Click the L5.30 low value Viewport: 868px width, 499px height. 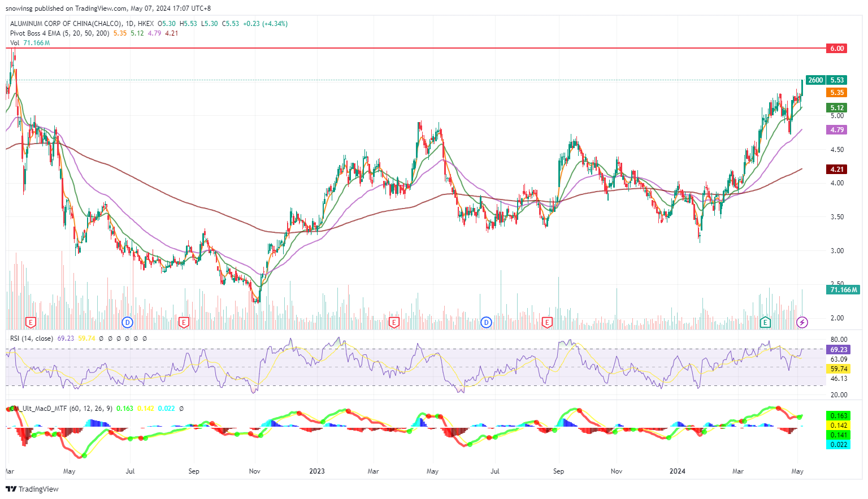tap(210, 24)
